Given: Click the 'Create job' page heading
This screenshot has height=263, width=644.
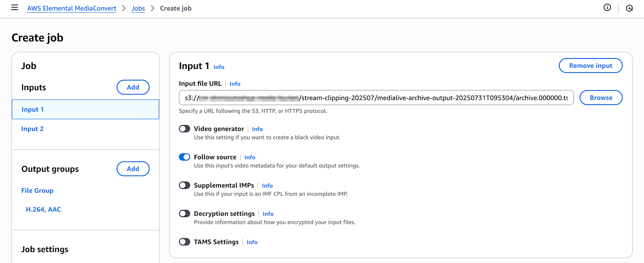Looking at the screenshot, I should point(37,38).
